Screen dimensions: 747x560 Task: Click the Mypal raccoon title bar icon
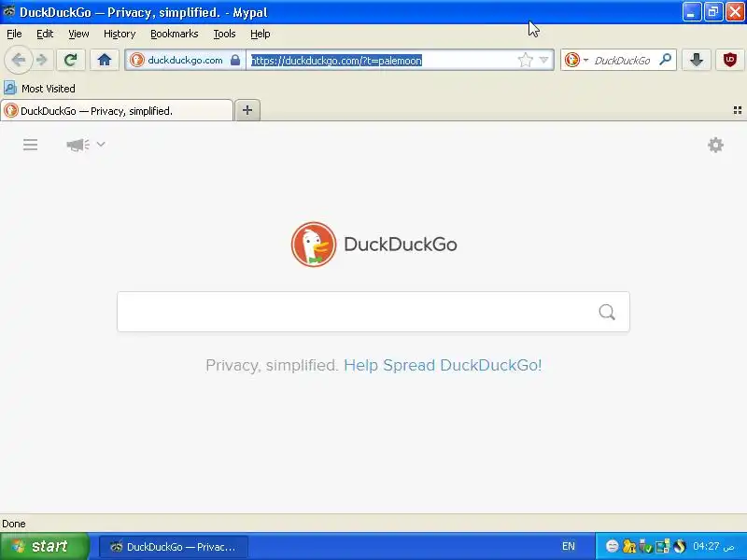pos(8,11)
